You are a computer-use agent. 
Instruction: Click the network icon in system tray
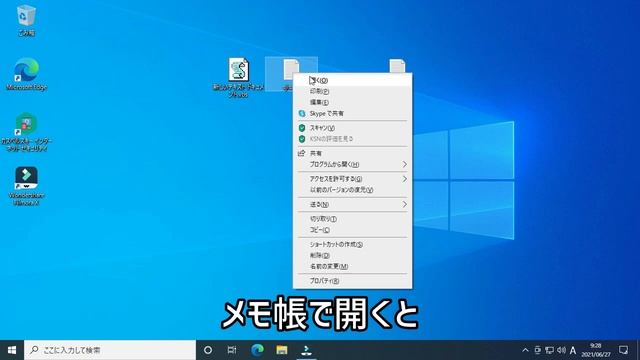click(550, 350)
